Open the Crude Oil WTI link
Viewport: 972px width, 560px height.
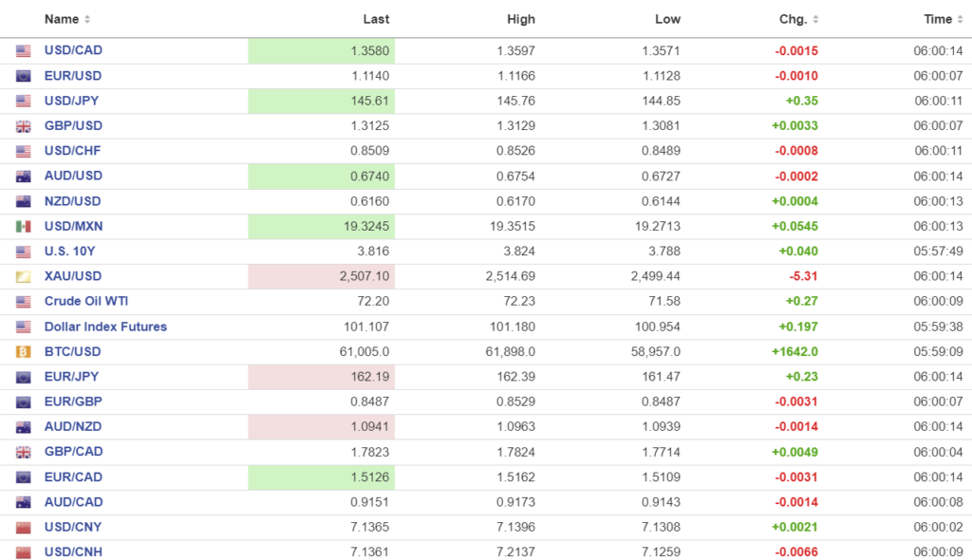85,302
